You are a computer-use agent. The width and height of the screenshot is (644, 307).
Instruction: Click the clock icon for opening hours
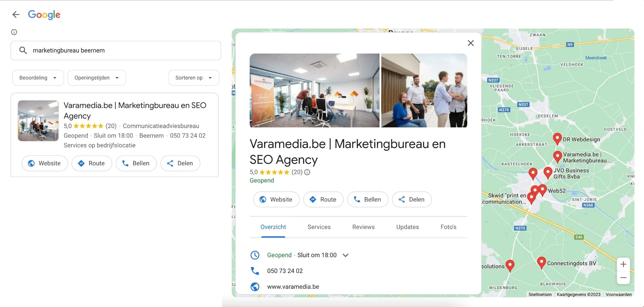coord(255,255)
